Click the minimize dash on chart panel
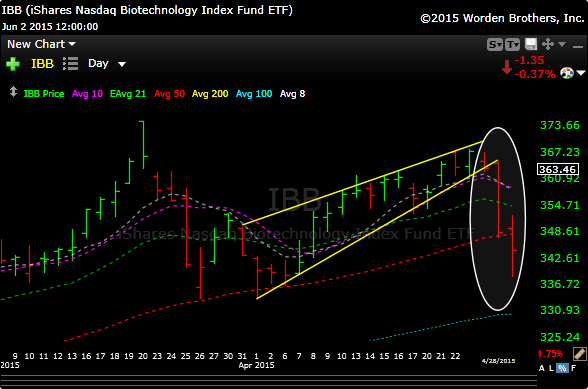The width and height of the screenshot is (588, 389). coord(578,47)
